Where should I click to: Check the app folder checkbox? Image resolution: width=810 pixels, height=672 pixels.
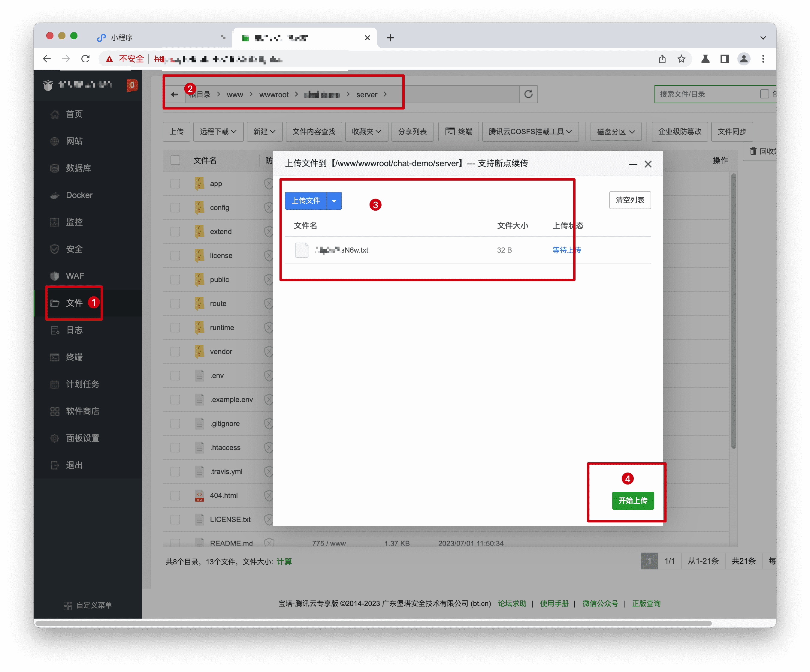click(176, 183)
